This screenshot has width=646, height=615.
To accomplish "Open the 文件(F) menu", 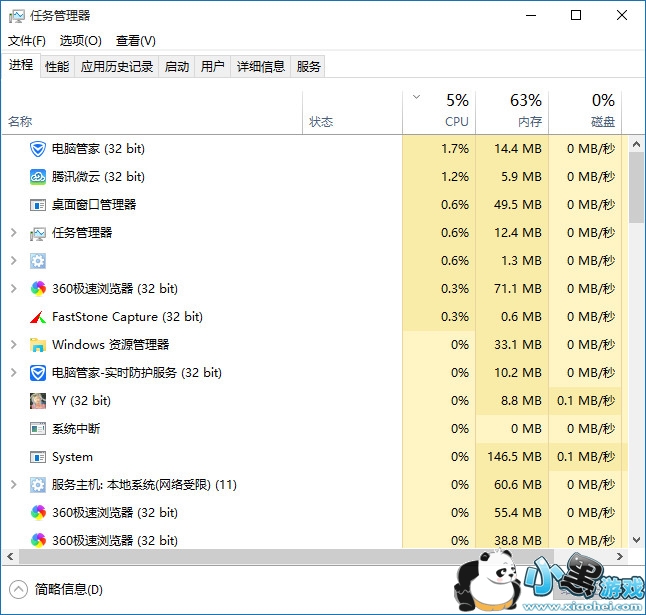I will click(x=27, y=41).
